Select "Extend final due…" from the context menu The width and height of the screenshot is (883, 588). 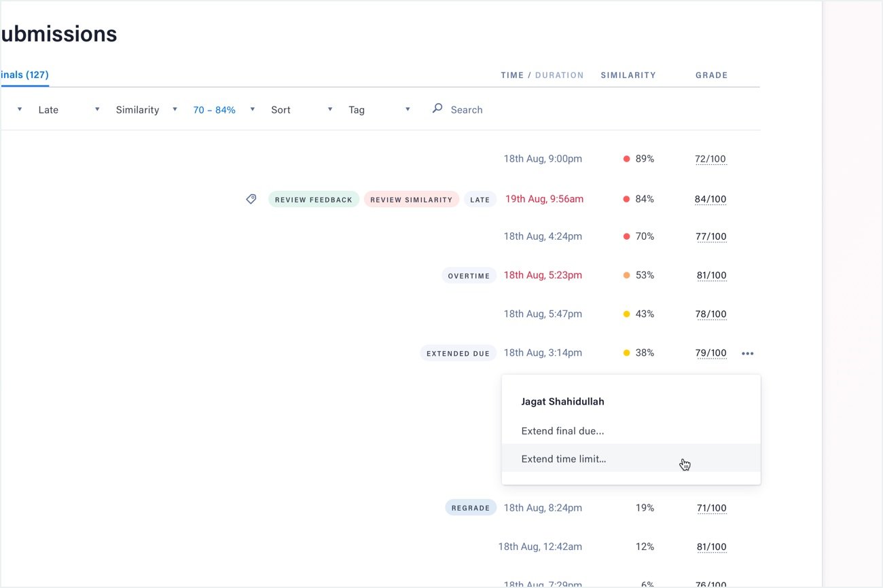tap(562, 430)
